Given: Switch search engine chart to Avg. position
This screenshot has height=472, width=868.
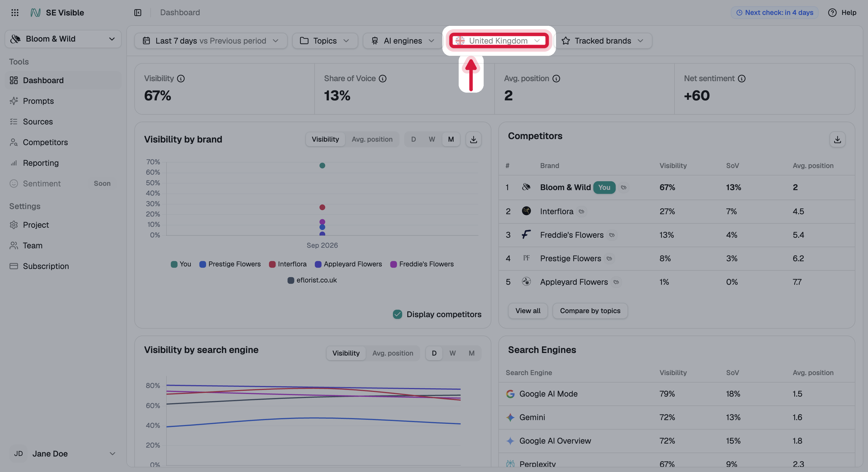Looking at the screenshot, I should (x=393, y=353).
